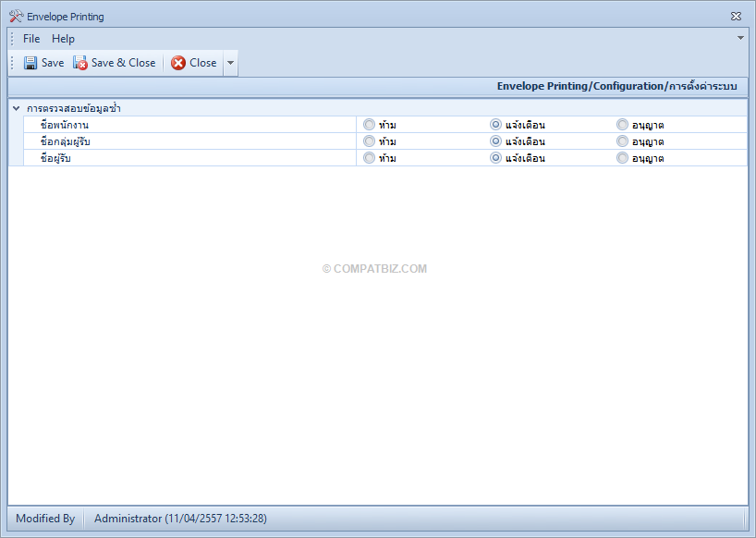This screenshot has height=538, width=756.
Task: Select ห้าม for ชื่อพนักงาน
Action: [x=370, y=125]
